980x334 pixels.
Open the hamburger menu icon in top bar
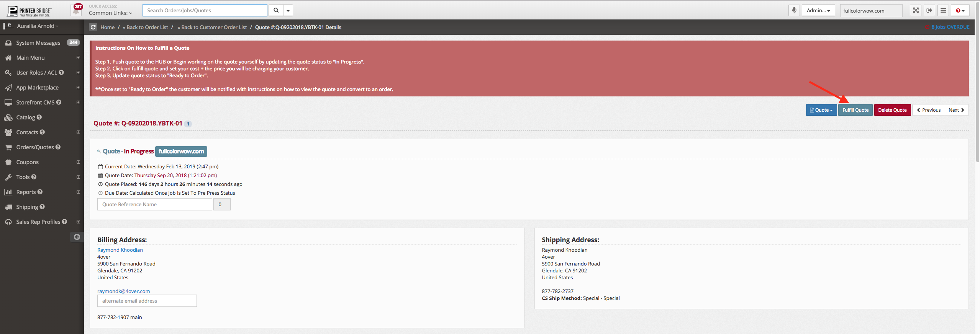pos(943,10)
